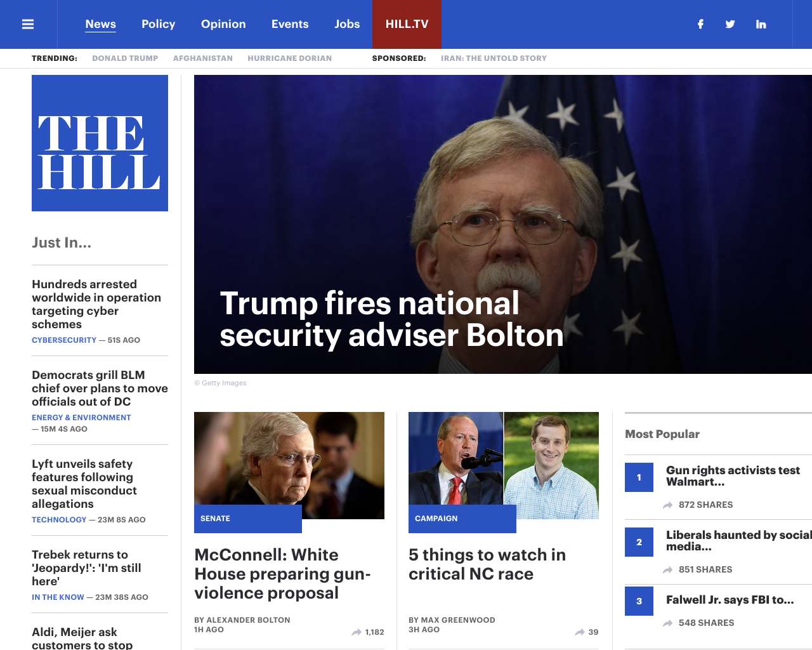Click The Hill logo

100,143
